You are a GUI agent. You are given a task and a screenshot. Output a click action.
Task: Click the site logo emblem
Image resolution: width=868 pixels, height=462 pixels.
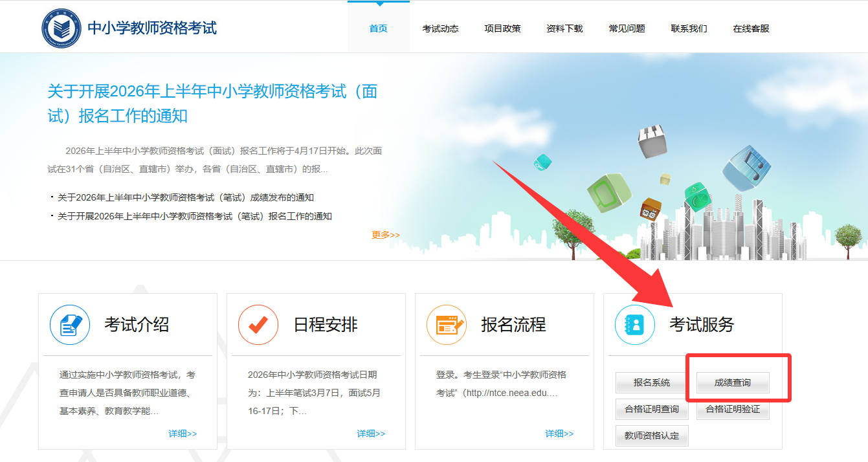click(61, 28)
